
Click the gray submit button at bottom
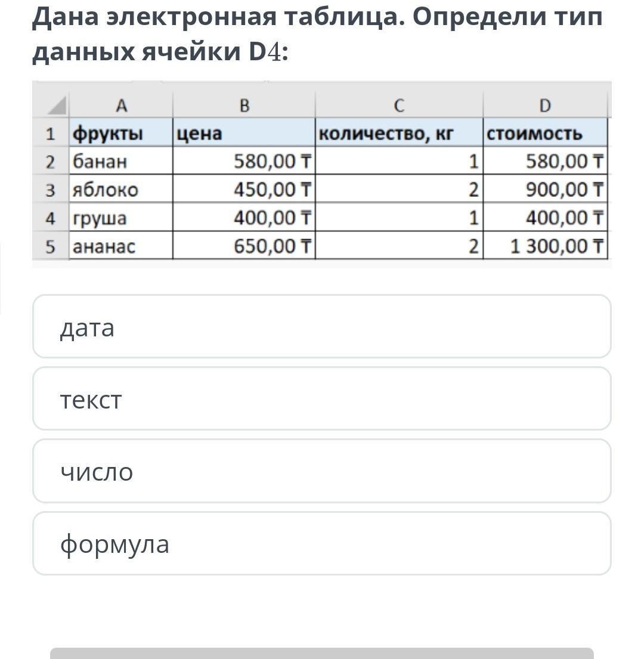322,653
